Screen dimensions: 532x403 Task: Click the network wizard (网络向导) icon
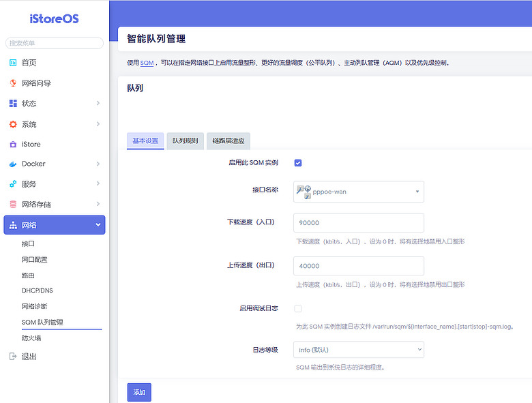tap(13, 83)
